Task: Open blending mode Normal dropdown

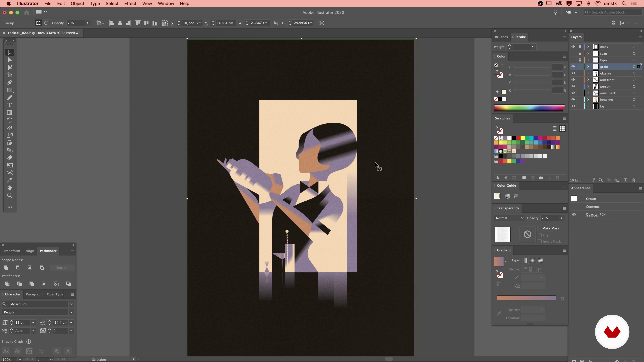Action: (x=509, y=218)
